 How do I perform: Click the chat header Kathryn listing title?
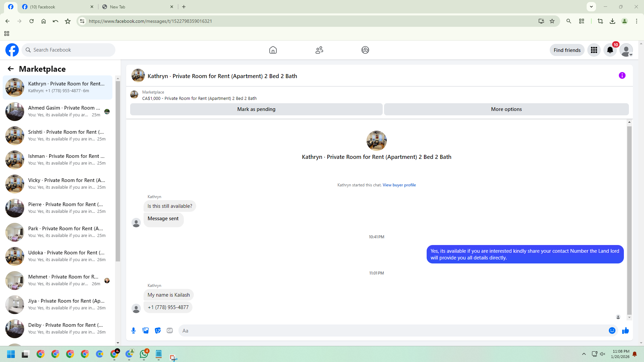tap(222, 76)
